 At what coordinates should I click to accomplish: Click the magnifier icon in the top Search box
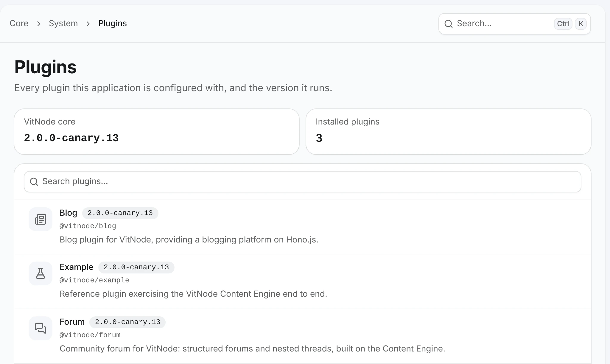[x=449, y=24]
